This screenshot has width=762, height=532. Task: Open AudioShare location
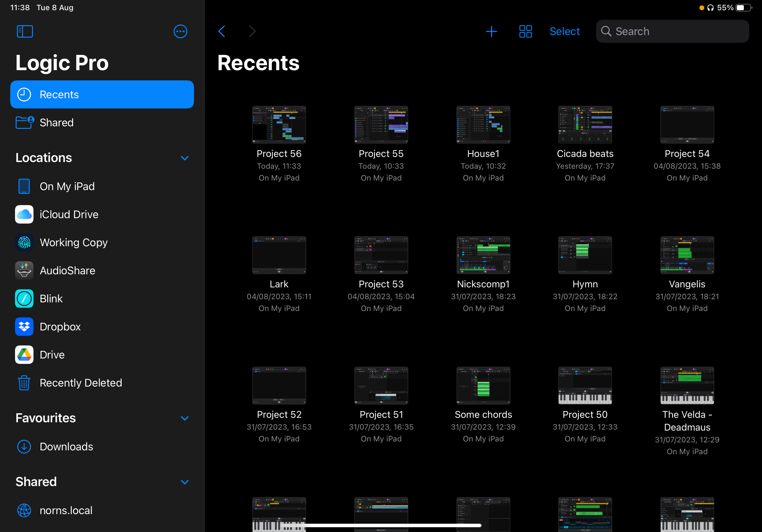(x=102, y=271)
